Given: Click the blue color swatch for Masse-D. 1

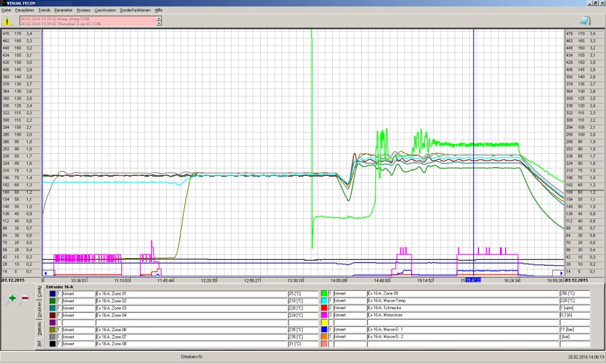Looking at the screenshot, I should (324, 331).
